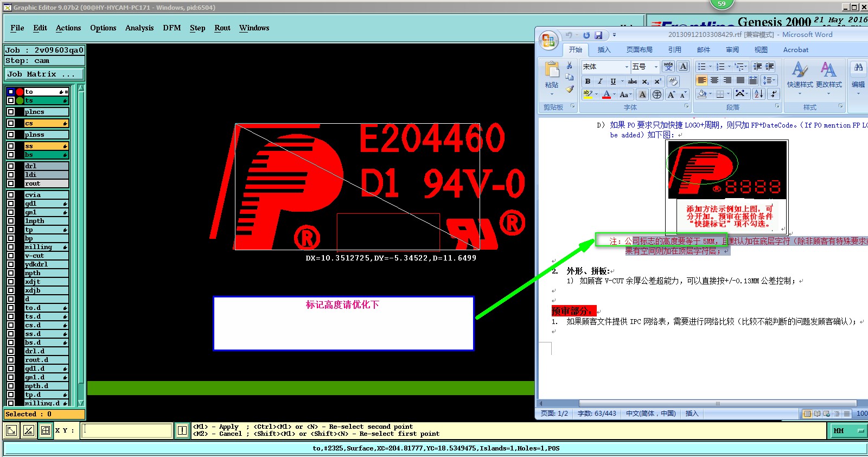Image resolution: width=868 pixels, height=457 pixels.
Task: Apply subscript formatting in Word
Action: (x=645, y=81)
